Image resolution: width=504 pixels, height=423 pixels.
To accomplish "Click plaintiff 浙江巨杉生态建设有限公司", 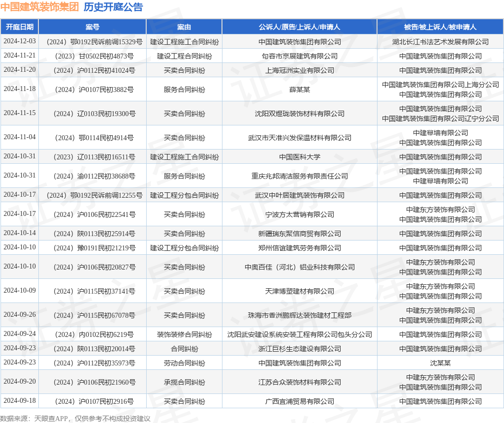I will (300, 349).
